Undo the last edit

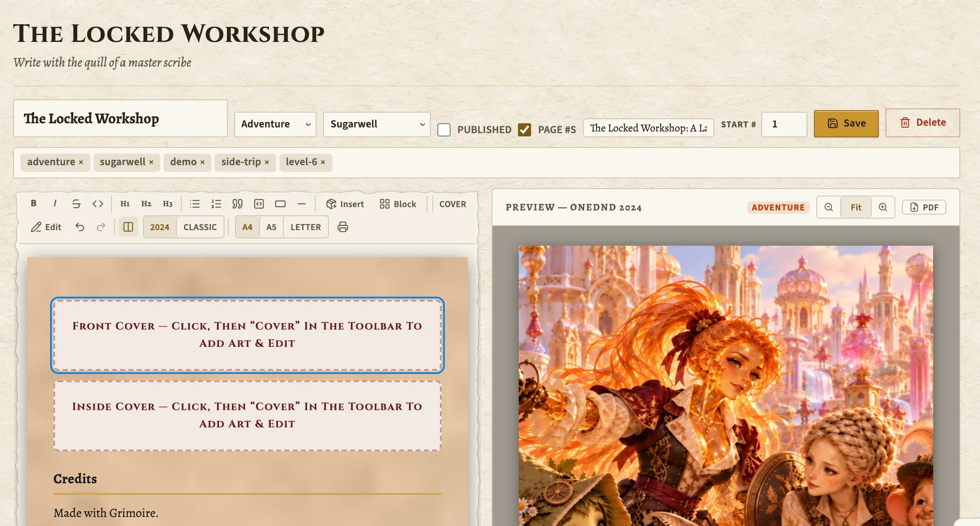coord(80,227)
